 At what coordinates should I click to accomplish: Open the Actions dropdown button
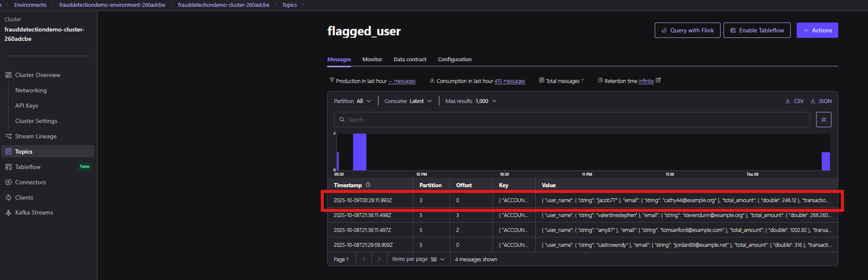click(x=817, y=30)
